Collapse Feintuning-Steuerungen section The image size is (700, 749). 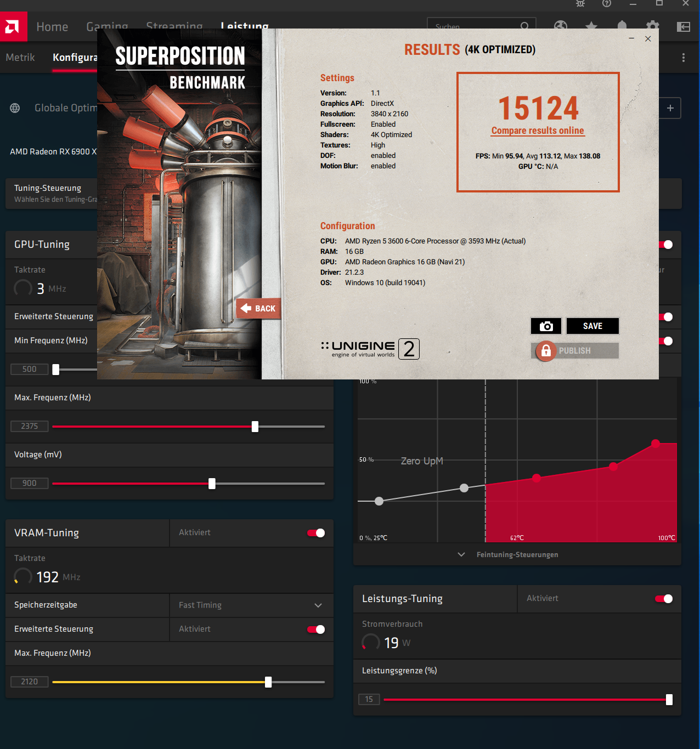(517, 555)
